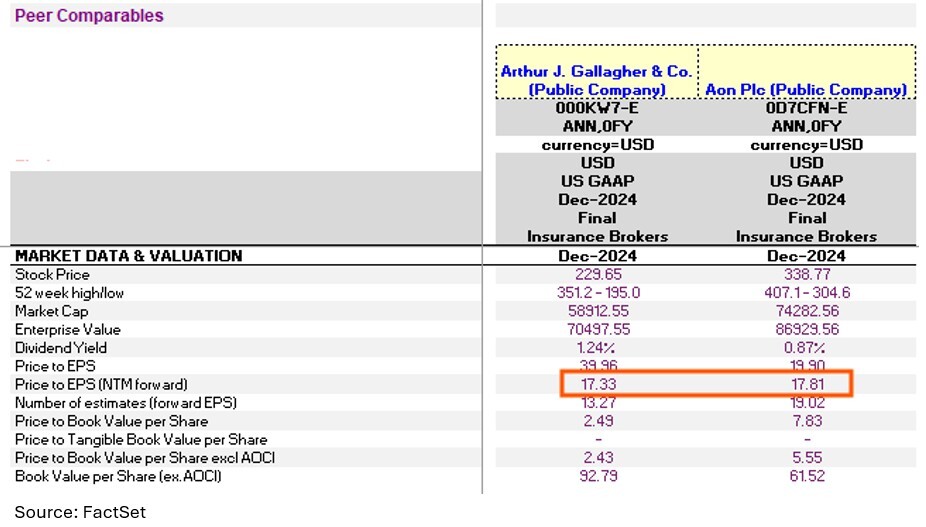926x527 pixels.
Task: Click price to book value 7.83
Action: [x=807, y=421]
